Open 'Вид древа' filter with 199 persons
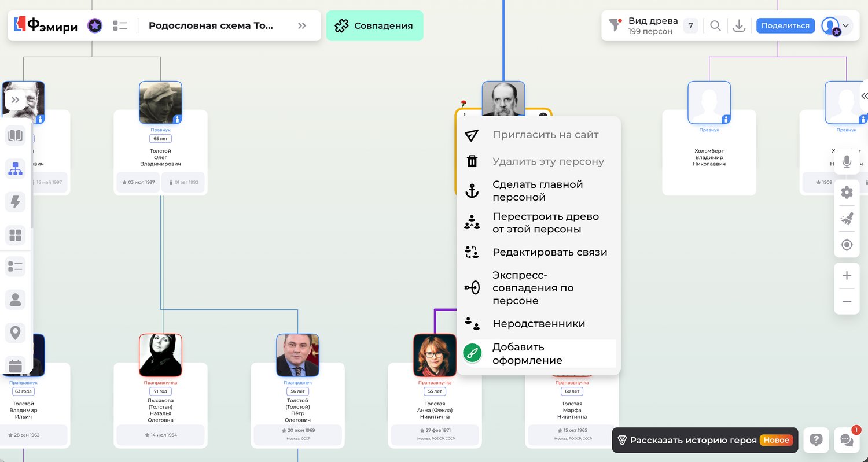Image resolution: width=868 pixels, height=462 pixels. pos(642,26)
